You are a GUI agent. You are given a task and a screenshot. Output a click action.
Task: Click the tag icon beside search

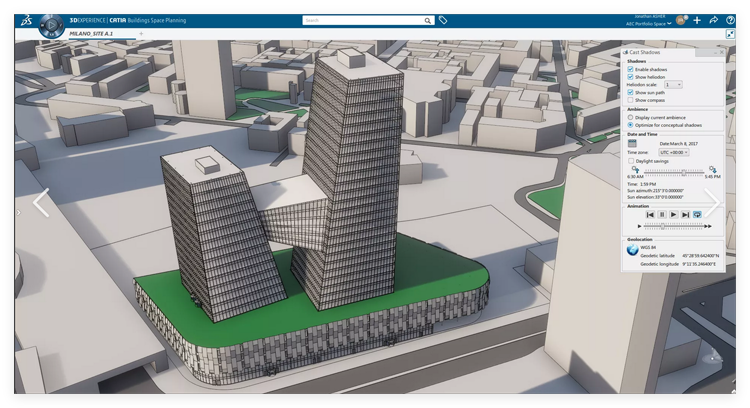point(443,20)
